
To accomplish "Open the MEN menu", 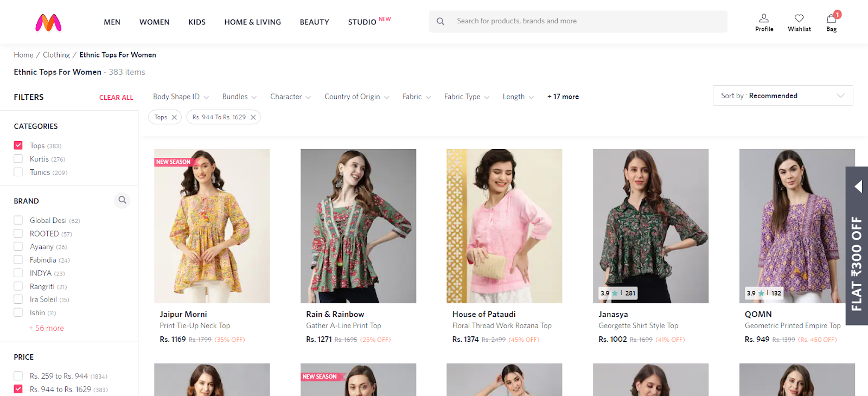I will [112, 22].
